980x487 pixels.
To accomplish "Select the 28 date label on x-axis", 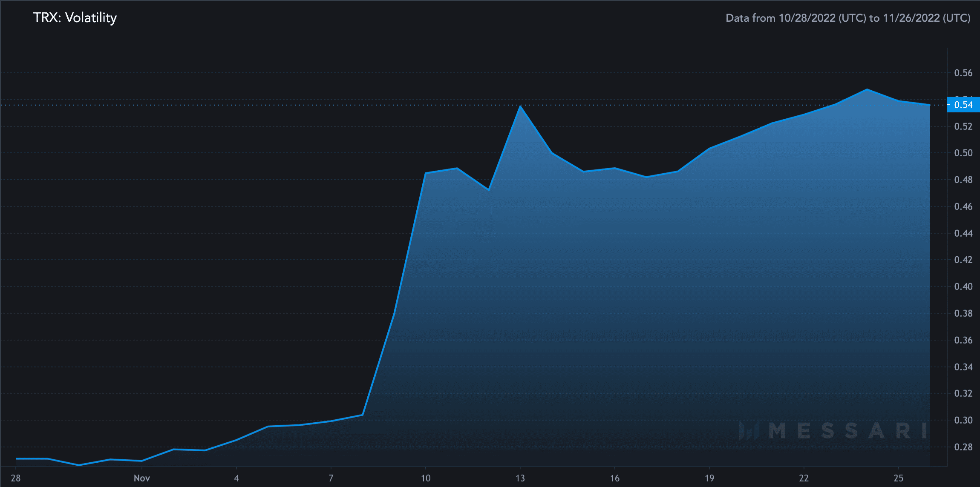I will pyautogui.click(x=16, y=478).
